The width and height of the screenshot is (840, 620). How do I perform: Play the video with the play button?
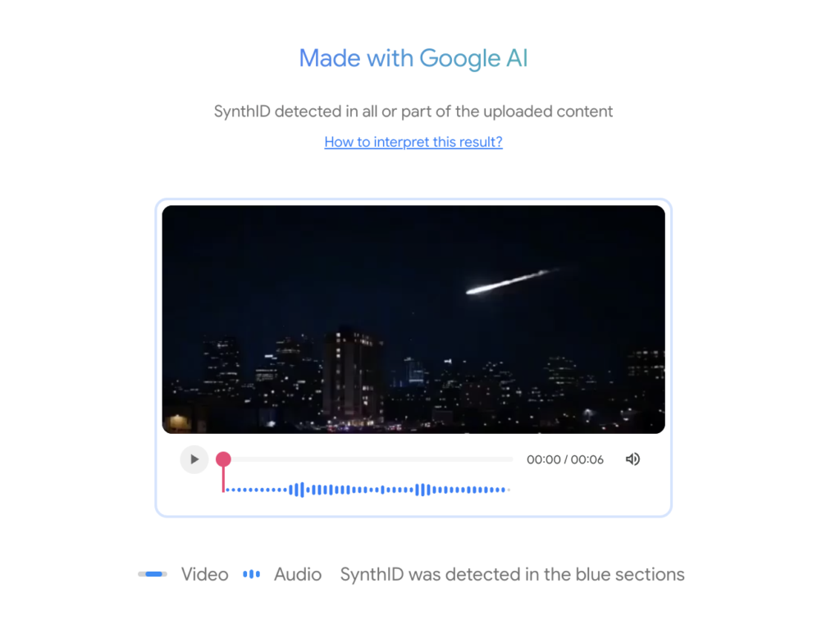(194, 459)
